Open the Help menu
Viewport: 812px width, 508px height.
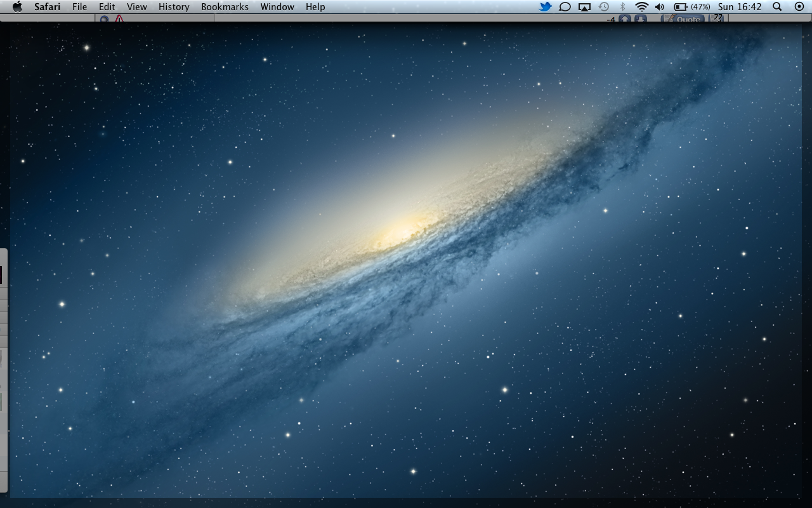tap(315, 7)
